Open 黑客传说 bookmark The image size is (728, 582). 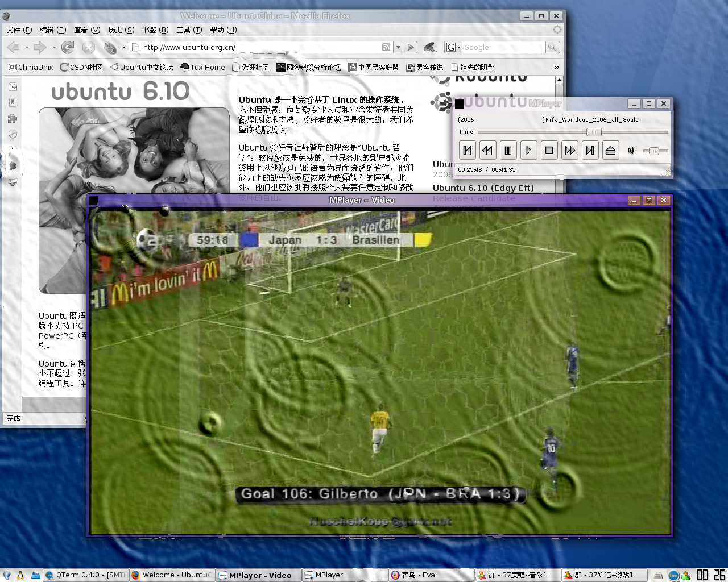425,67
